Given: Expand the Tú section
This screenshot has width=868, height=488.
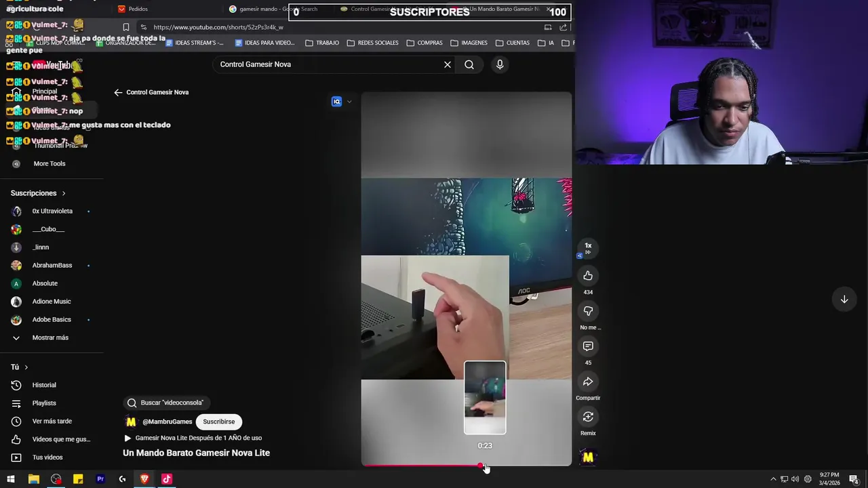Looking at the screenshot, I should [x=20, y=367].
